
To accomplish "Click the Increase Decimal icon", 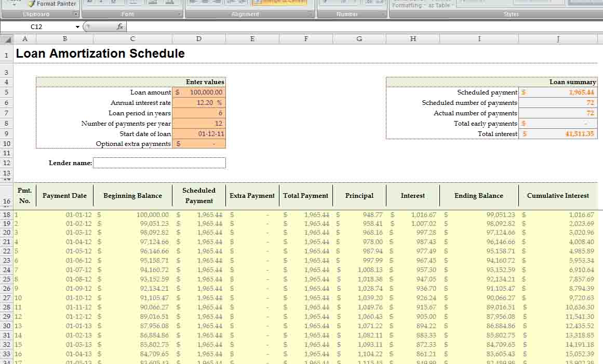I will click(x=371, y=3).
